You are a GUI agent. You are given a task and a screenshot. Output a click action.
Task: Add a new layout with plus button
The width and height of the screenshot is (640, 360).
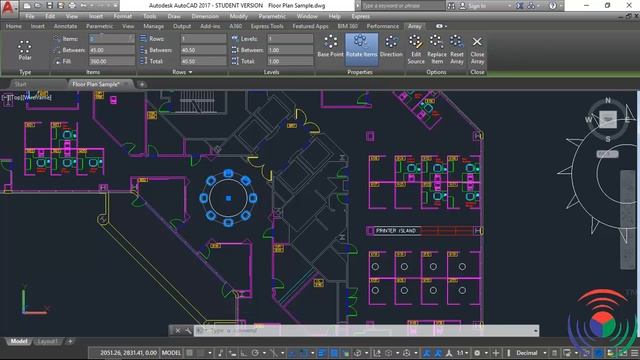[x=70, y=341]
